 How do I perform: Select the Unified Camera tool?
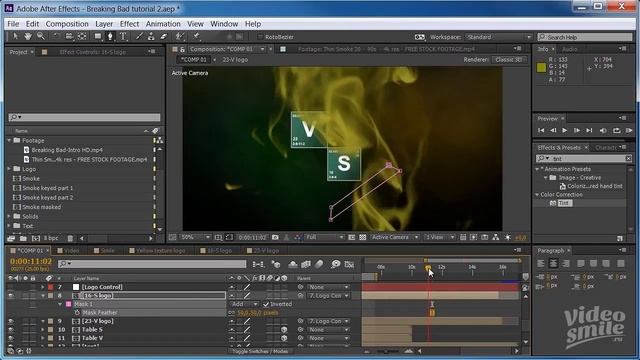[x=69, y=36]
